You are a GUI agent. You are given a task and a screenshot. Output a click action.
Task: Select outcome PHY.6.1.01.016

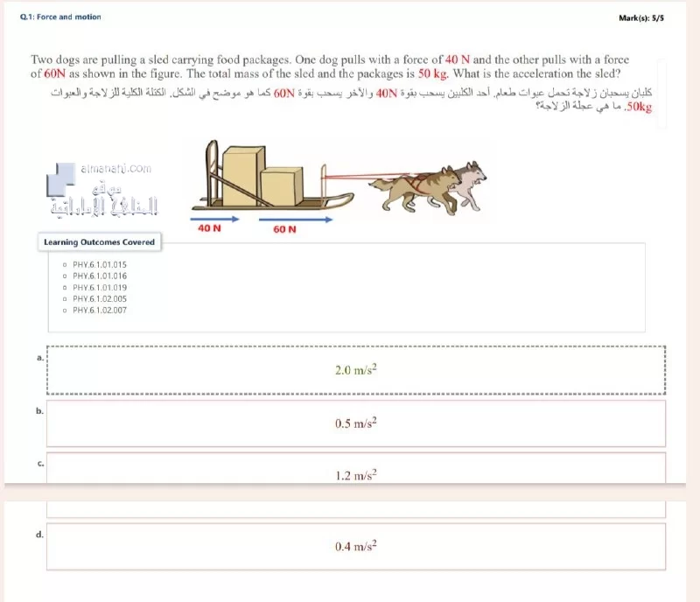click(100, 276)
